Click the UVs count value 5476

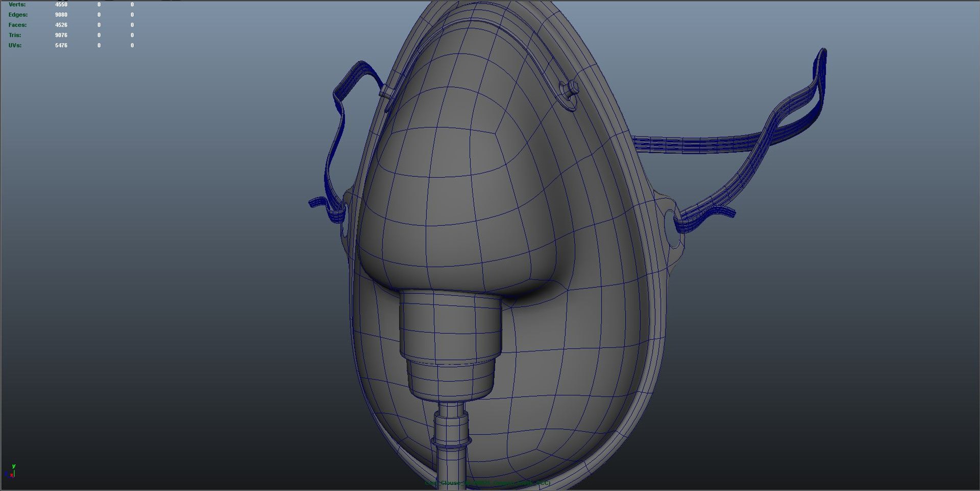61,45
